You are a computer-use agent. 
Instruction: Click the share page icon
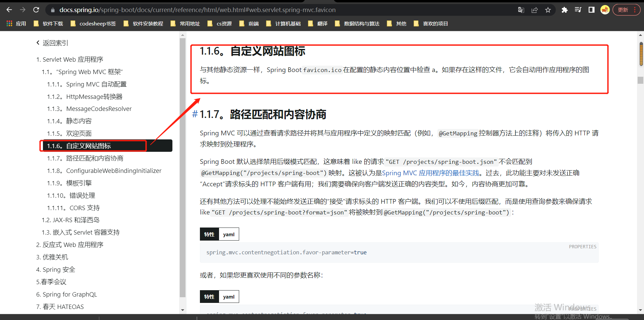pyautogui.click(x=535, y=10)
